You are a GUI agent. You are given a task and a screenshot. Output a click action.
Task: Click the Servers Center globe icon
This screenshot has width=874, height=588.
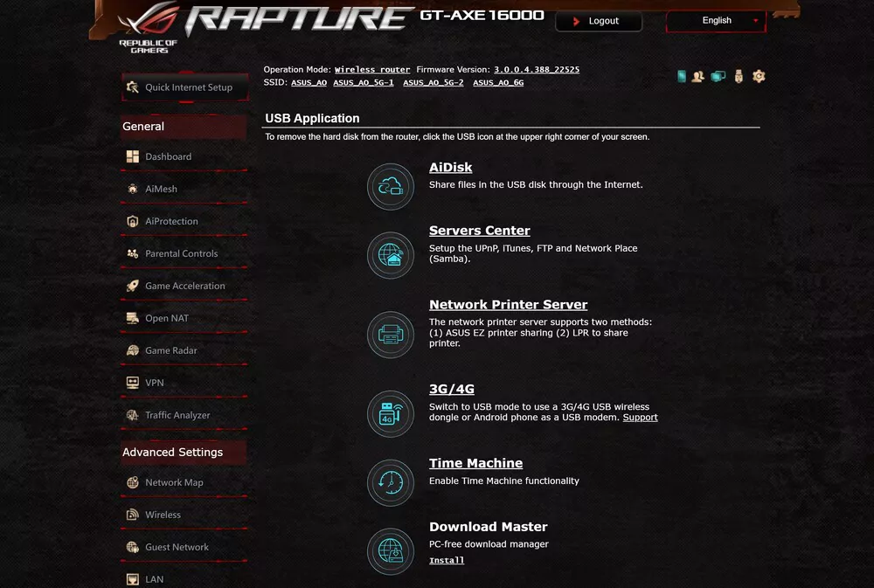click(390, 255)
